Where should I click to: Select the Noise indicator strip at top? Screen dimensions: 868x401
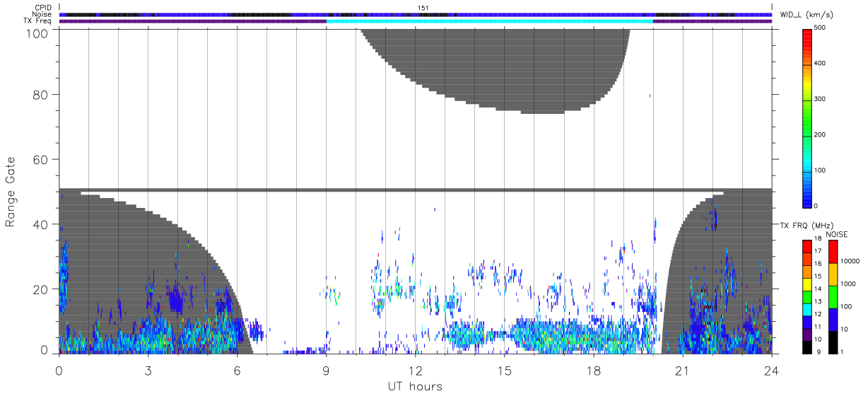point(416,14)
